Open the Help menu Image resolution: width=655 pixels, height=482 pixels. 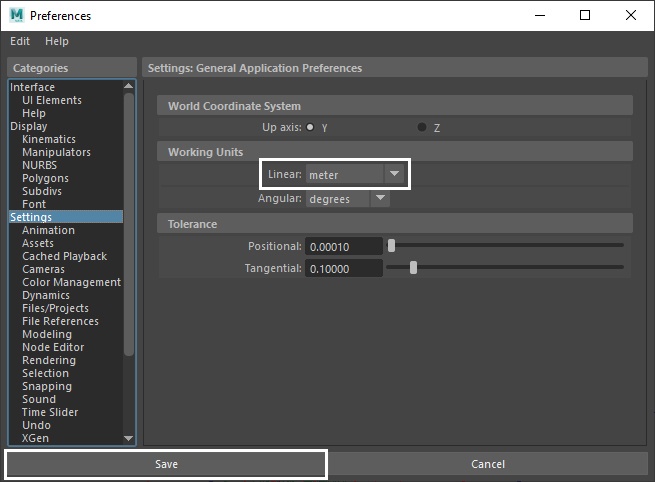tap(57, 41)
